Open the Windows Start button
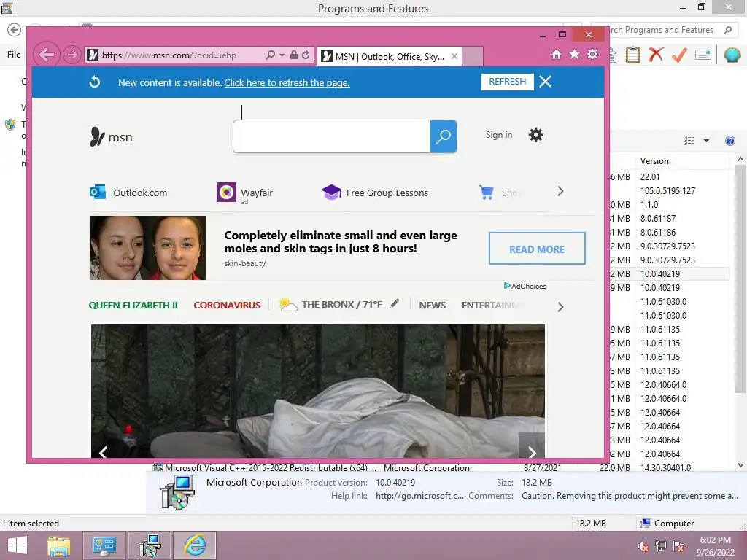 tap(18, 545)
